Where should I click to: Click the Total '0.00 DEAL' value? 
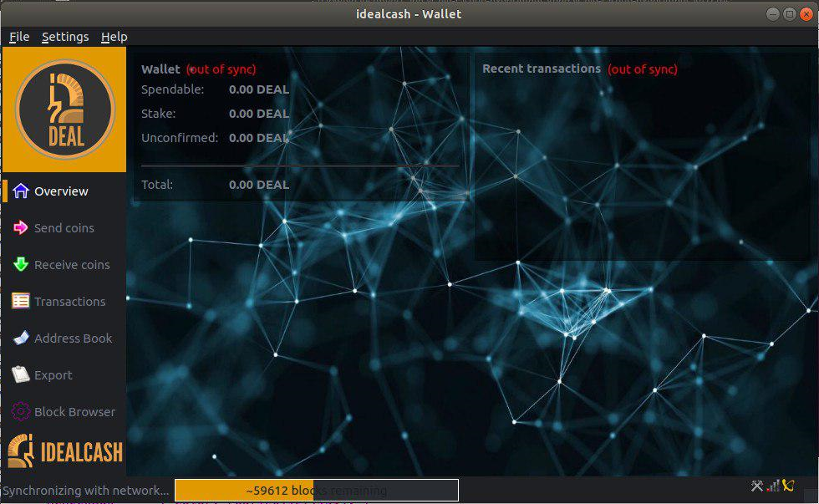258,185
